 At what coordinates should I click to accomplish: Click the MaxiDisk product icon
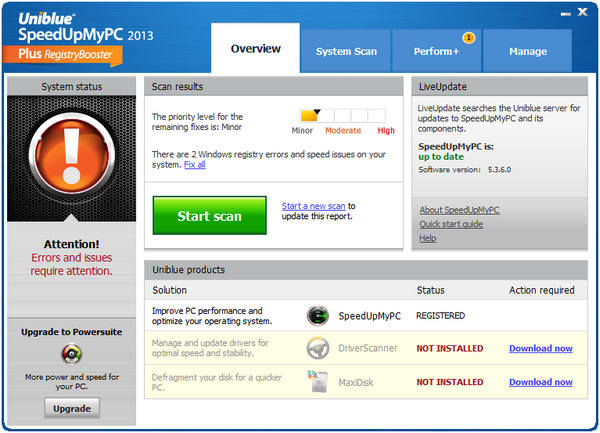318,381
